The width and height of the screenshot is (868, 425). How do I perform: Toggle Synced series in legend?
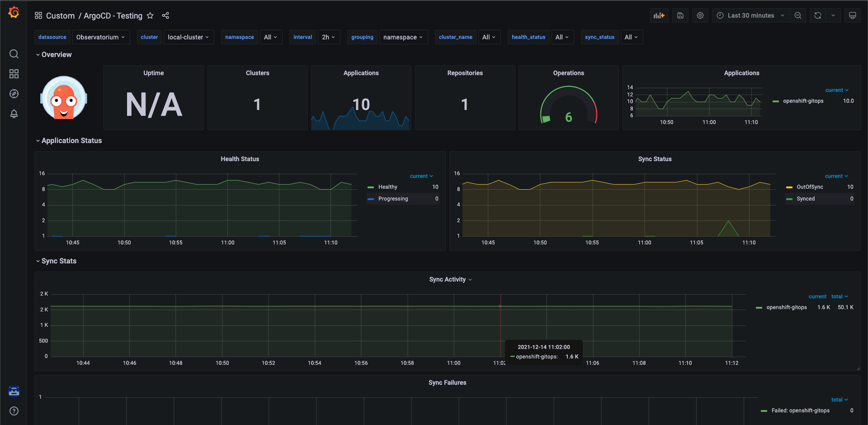[x=806, y=199]
